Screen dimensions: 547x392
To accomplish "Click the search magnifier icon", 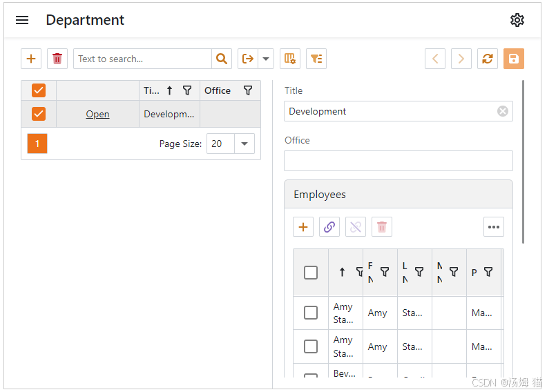I will click(222, 59).
